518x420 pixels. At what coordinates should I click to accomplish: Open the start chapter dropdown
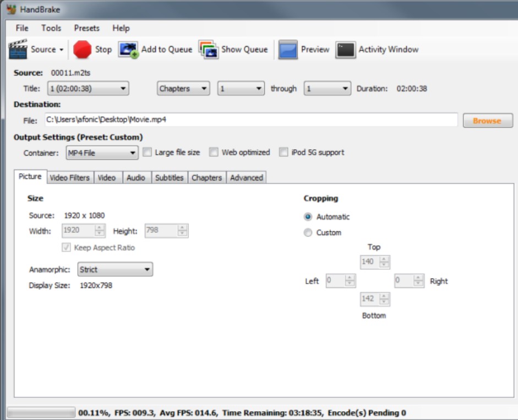(241, 89)
